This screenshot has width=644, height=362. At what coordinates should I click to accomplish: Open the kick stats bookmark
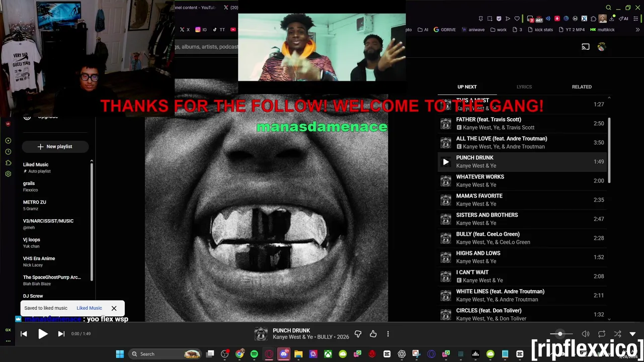point(540,30)
